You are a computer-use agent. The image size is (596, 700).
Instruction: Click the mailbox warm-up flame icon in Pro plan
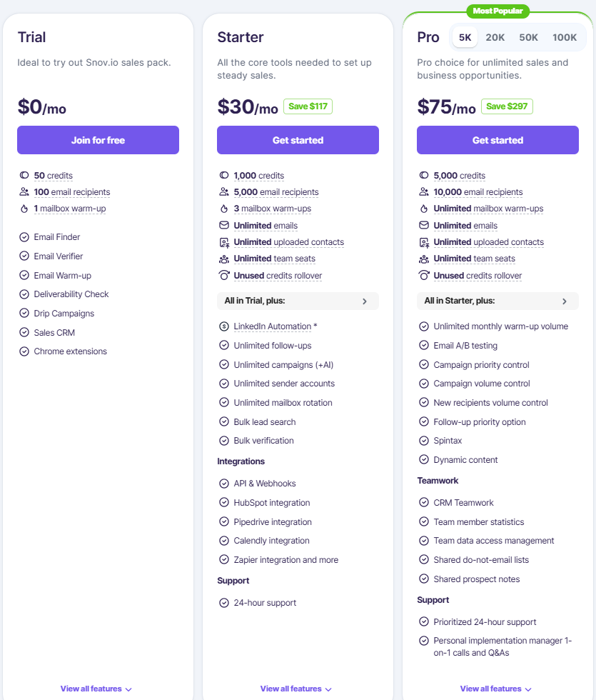point(424,209)
